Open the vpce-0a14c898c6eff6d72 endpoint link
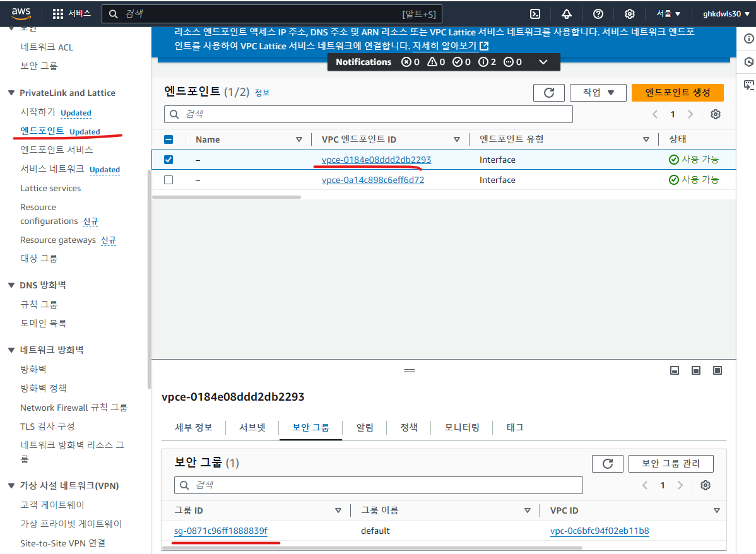This screenshot has width=756, height=554. (373, 180)
